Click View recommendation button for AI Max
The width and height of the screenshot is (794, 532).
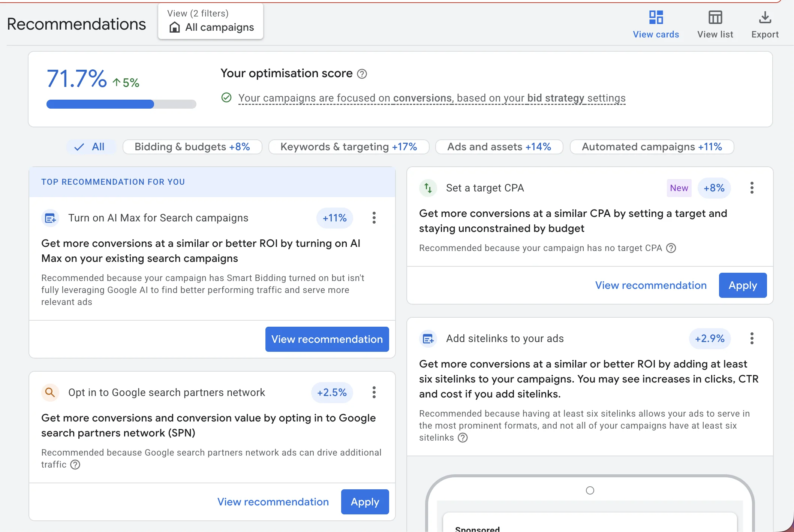[327, 339]
